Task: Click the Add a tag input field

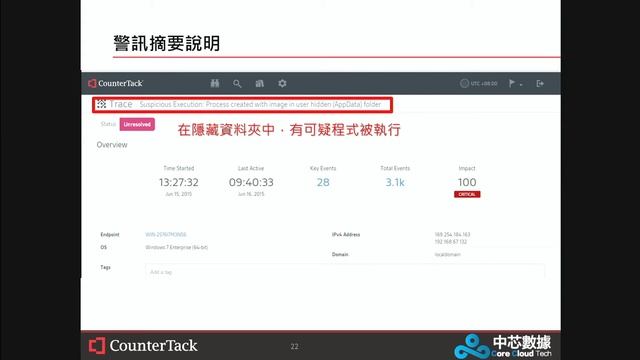Action: pos(345,272)
